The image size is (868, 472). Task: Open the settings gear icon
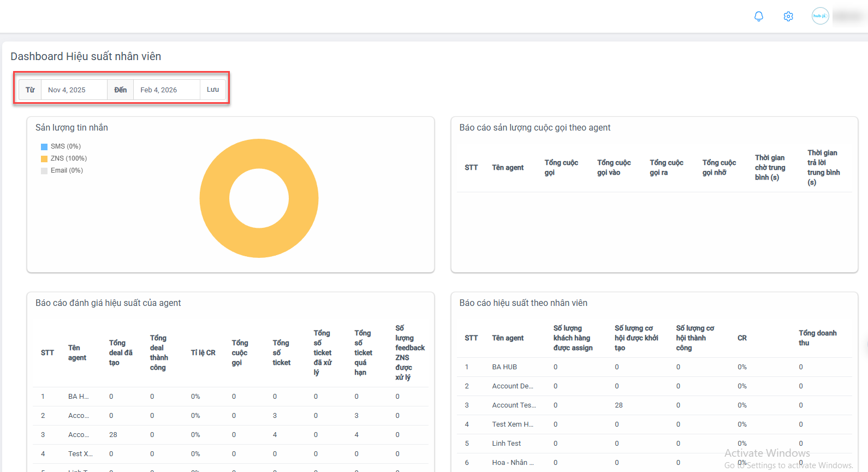(x=788, y=16)
